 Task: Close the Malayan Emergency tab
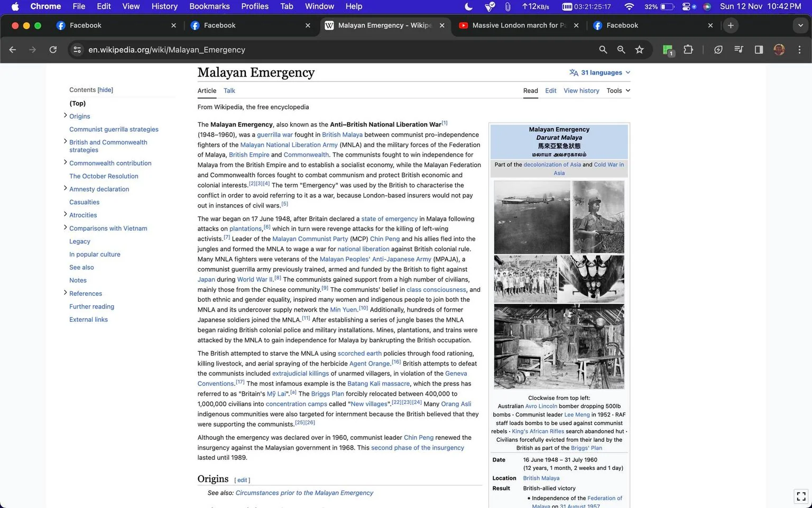(442, 25)
